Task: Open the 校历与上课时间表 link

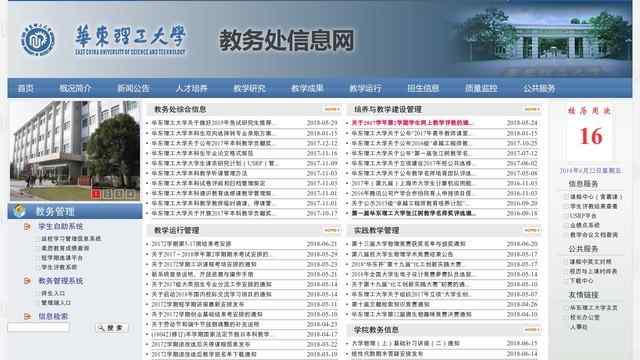Action: (593, 271)
